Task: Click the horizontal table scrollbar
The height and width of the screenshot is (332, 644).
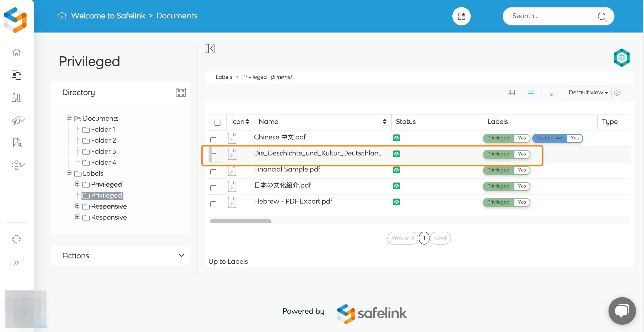Action: 241,221
